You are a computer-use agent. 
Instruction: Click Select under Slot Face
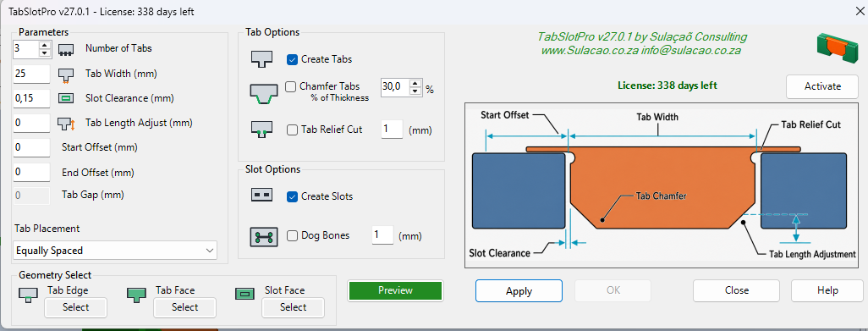point(294,307)
